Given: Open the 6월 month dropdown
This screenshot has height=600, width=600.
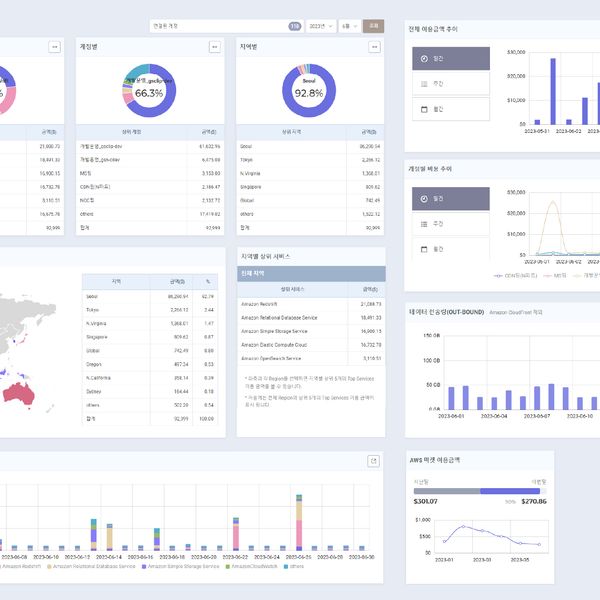Looking at the screenshot, I should (349, 26).
